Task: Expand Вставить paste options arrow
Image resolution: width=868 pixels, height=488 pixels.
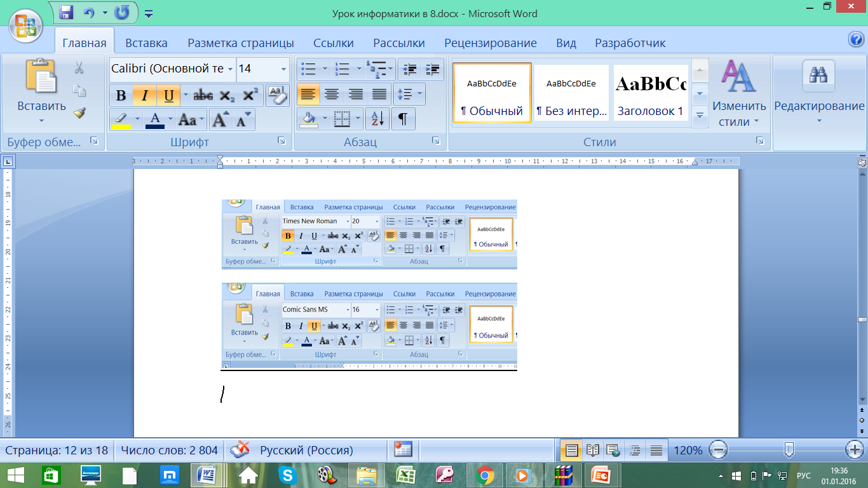Action: tap(41, 121)
